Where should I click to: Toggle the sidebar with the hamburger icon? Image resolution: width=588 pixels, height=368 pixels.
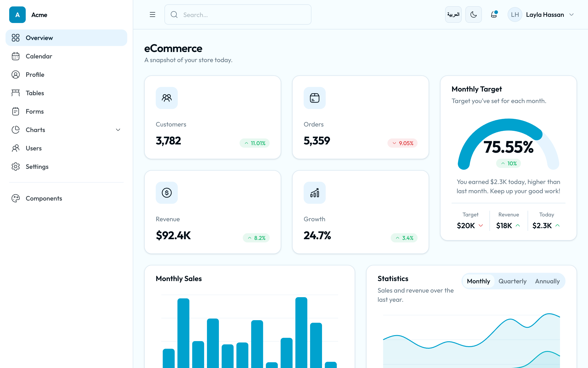[x=152, y=14]
